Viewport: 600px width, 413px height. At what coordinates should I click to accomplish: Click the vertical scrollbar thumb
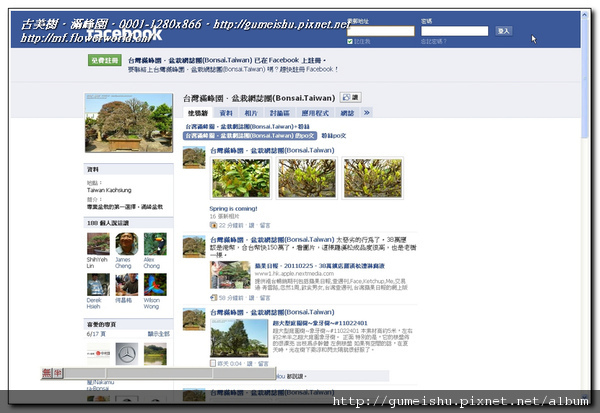[x=585, y=78]
